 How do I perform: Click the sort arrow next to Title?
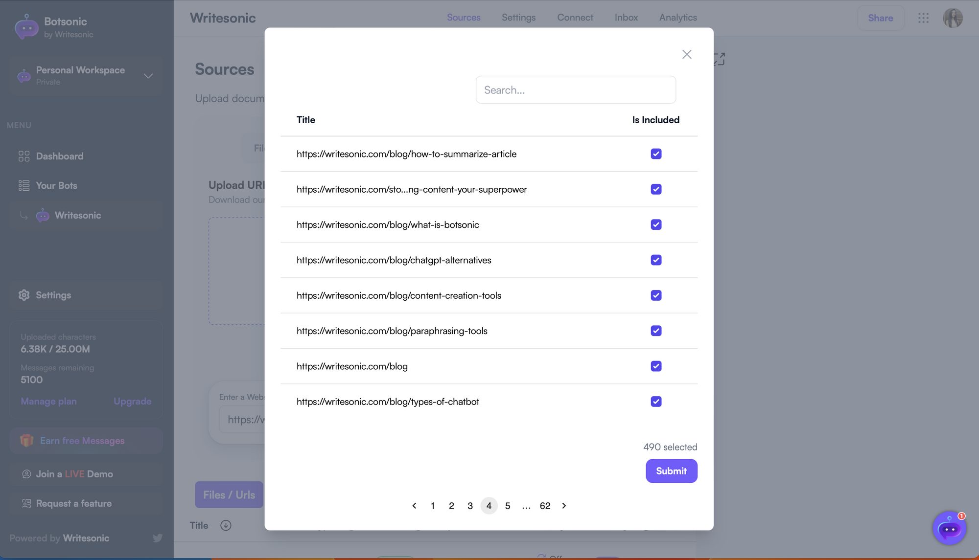(226, 525)
